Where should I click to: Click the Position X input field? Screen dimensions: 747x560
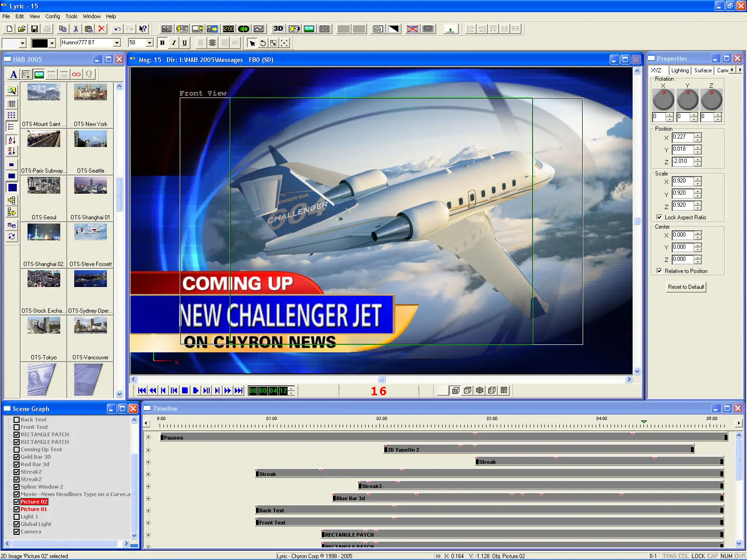tap(683, 137)
